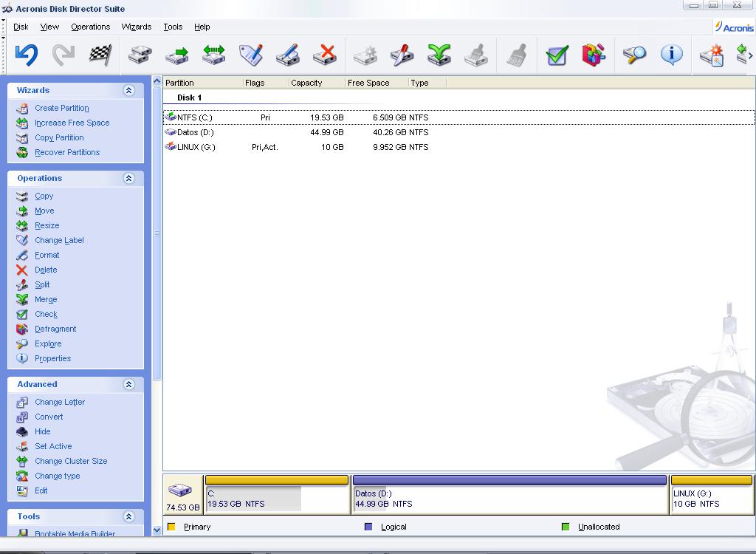Viewport: 756px width, 554px height.
Task: Collapse the Tools panel
Action: click(x=128, y=516)
